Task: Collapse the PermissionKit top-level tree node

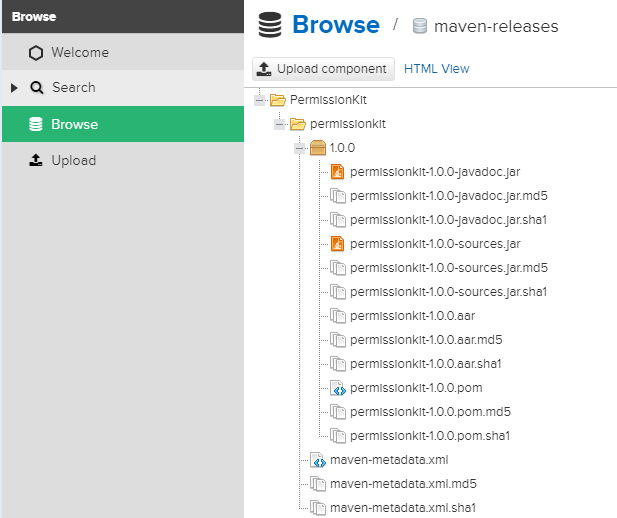Action: 260,100
